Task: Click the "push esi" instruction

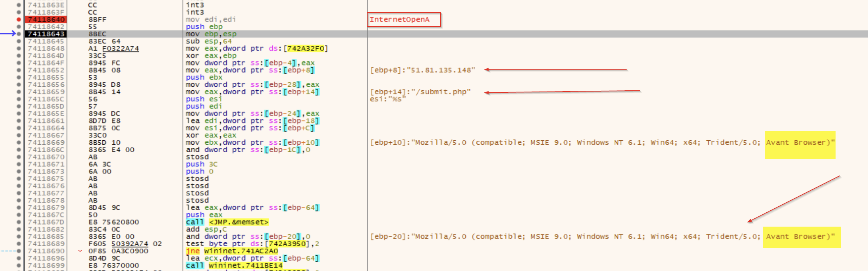Action: click(x=204, y=99)
